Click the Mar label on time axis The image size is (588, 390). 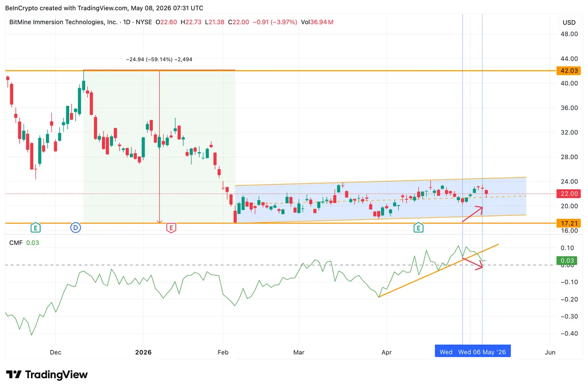pos(298,352)
